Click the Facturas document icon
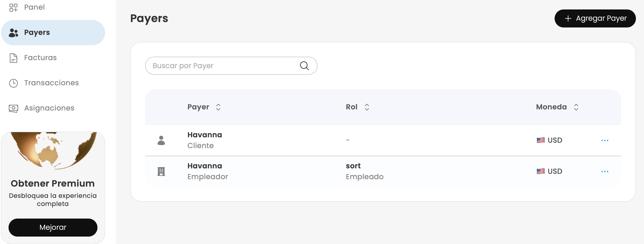This screenshot has height=244, width=644. click(x=13, y=58)
